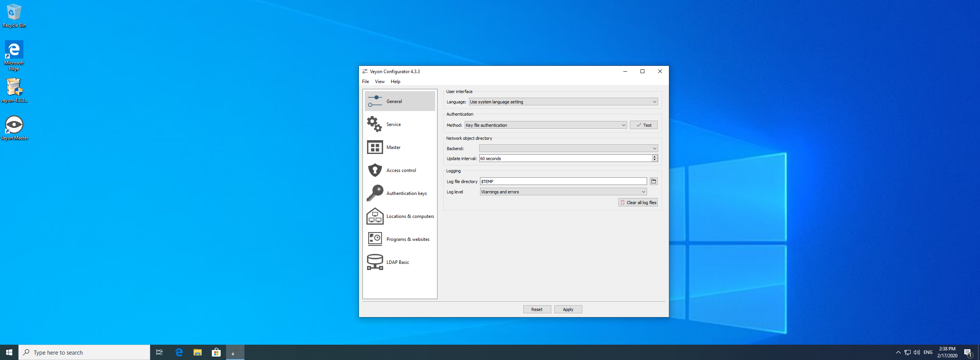Open the LDAP Basic database icon
Screen dimensions: 980x360
point(375,262)
